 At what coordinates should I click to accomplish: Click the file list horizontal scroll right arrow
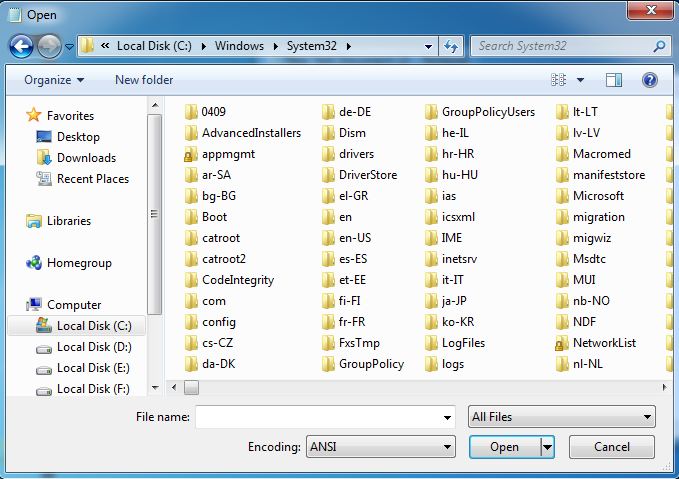pos(664,387)
